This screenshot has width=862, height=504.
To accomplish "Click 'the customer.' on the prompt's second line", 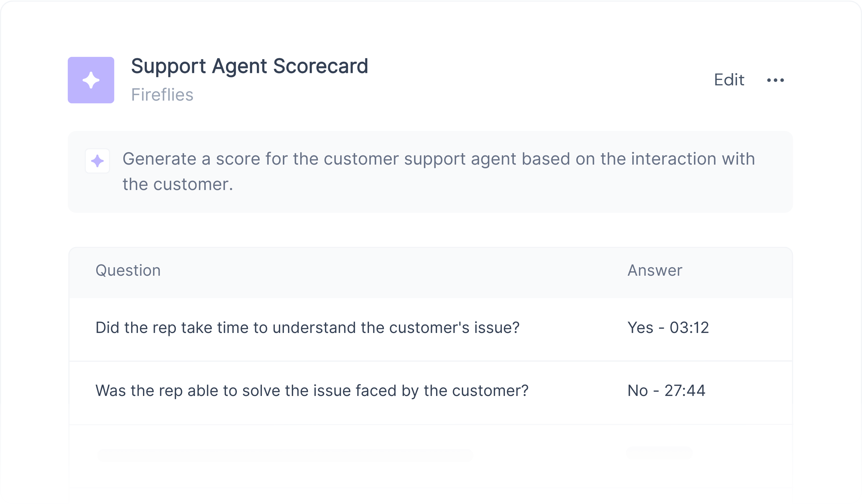I will click(178, 185).
